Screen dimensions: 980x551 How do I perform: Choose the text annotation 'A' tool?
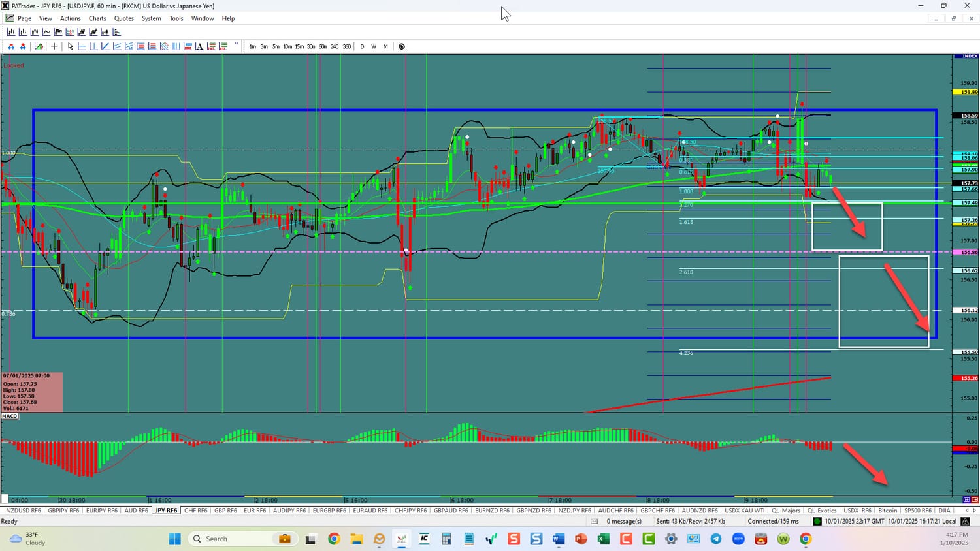(199, 46)
